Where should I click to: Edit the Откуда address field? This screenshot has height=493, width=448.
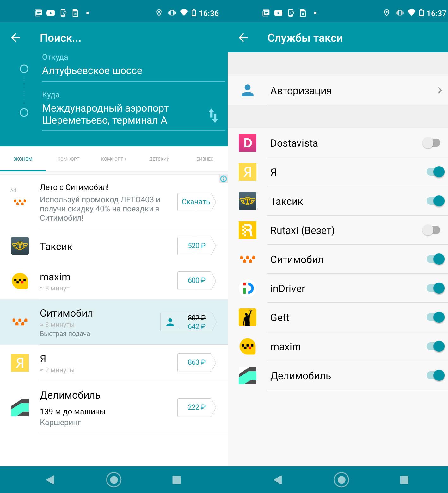tap(134, 71)
